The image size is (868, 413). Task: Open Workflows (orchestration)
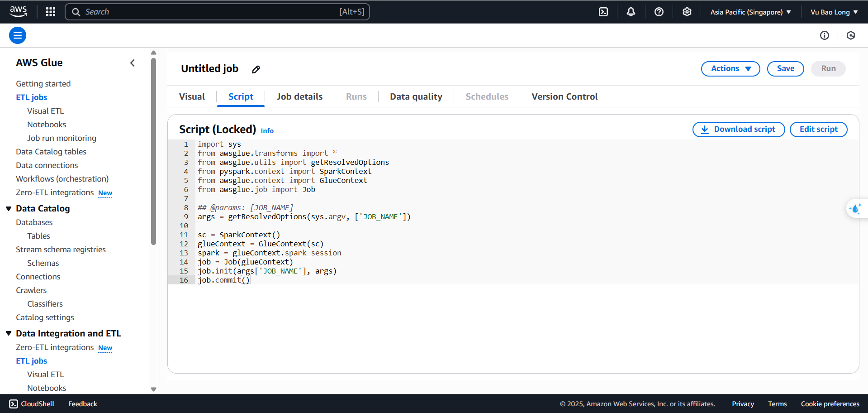pos(62,179)
